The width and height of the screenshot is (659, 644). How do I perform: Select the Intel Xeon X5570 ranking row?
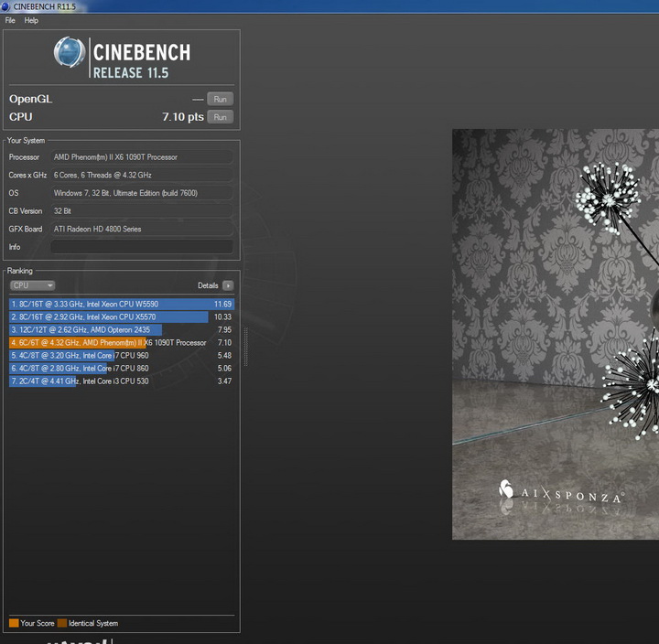tap(122, 317)
